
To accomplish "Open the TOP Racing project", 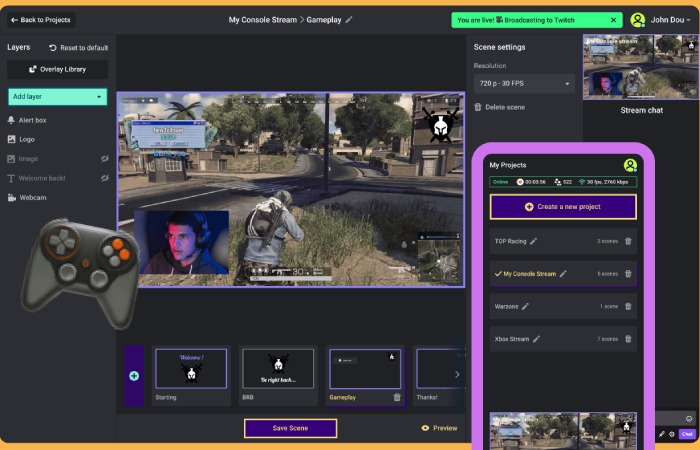I will (563, 241).
